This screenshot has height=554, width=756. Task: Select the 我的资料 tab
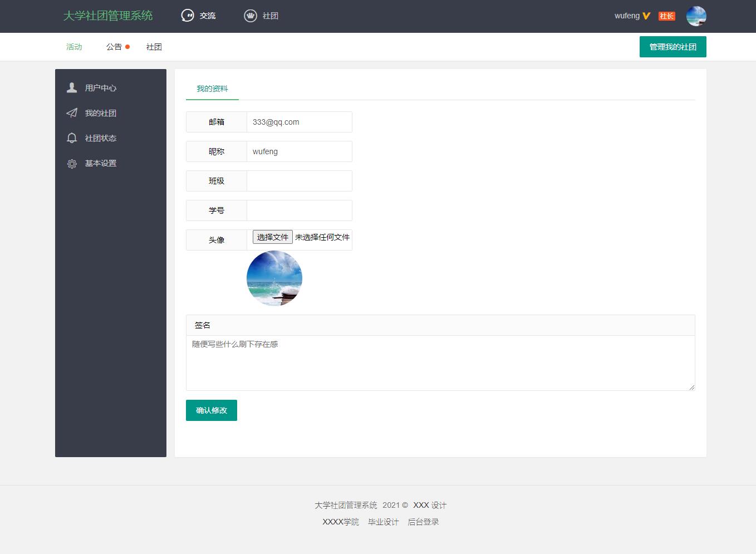tap(212, 89)
